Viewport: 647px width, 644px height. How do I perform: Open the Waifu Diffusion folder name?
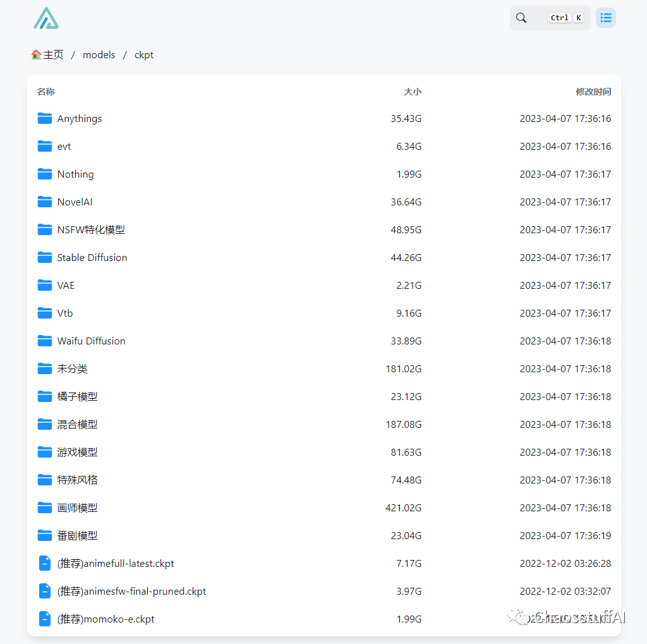91,341
